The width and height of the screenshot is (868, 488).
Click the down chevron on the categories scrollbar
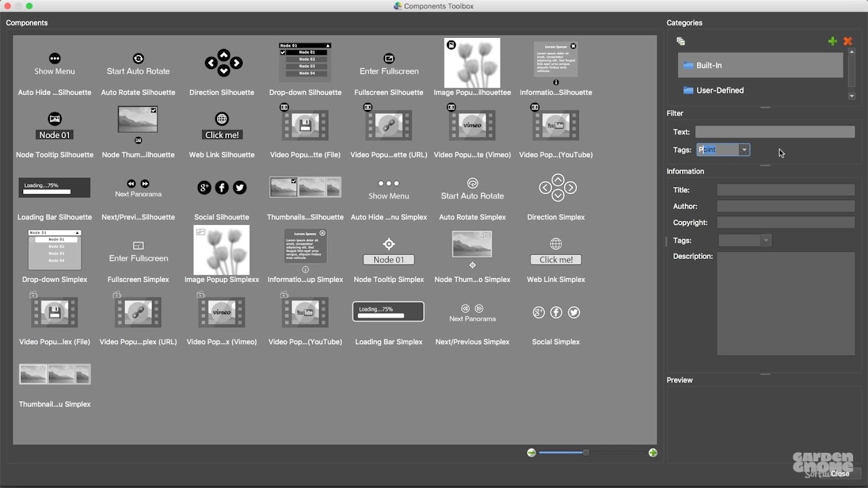pyautogui.click(x=852, y=96)
